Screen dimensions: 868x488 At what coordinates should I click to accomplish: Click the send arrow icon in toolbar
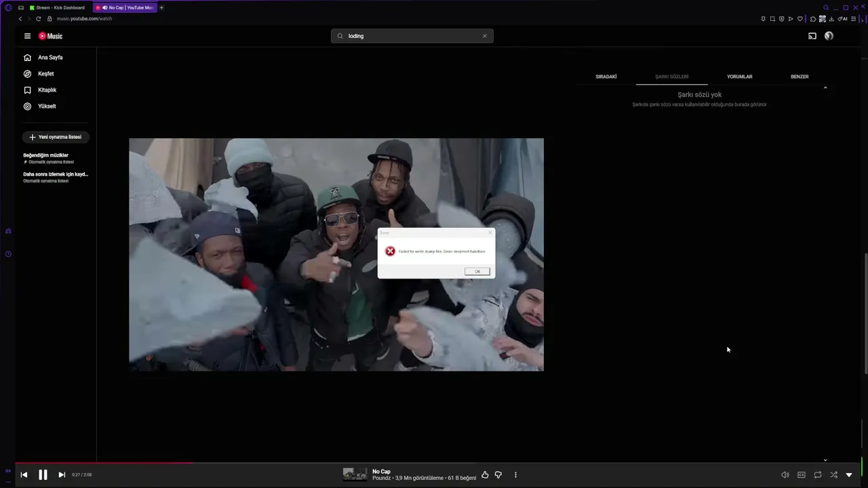[791, 19]
